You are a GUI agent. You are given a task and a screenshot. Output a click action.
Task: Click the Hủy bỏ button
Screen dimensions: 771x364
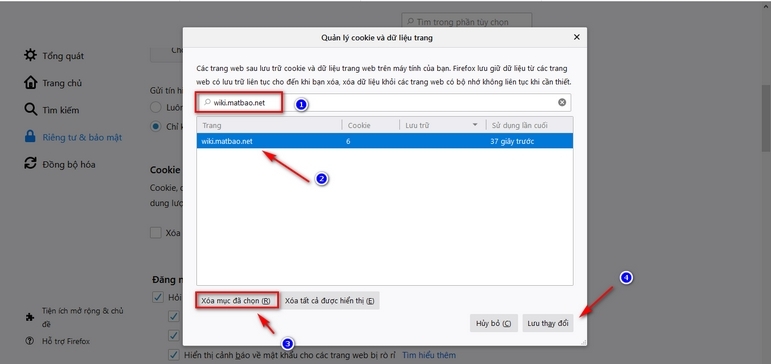click(x=494, y=323)
